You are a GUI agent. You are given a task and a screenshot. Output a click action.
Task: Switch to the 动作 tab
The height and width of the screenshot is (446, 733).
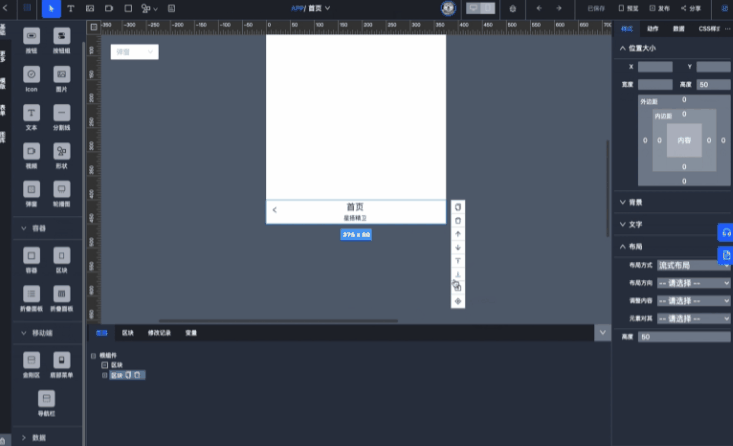coord(653,29)
